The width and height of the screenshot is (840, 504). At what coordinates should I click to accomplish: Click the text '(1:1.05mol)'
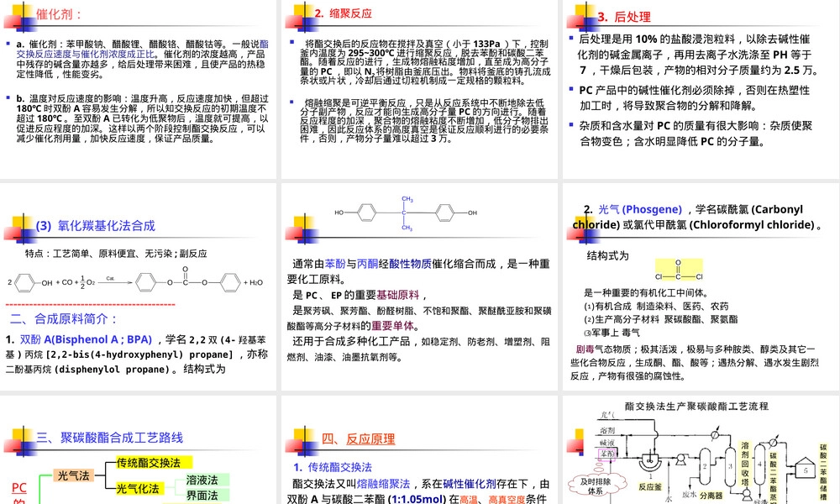pos(417,499)
